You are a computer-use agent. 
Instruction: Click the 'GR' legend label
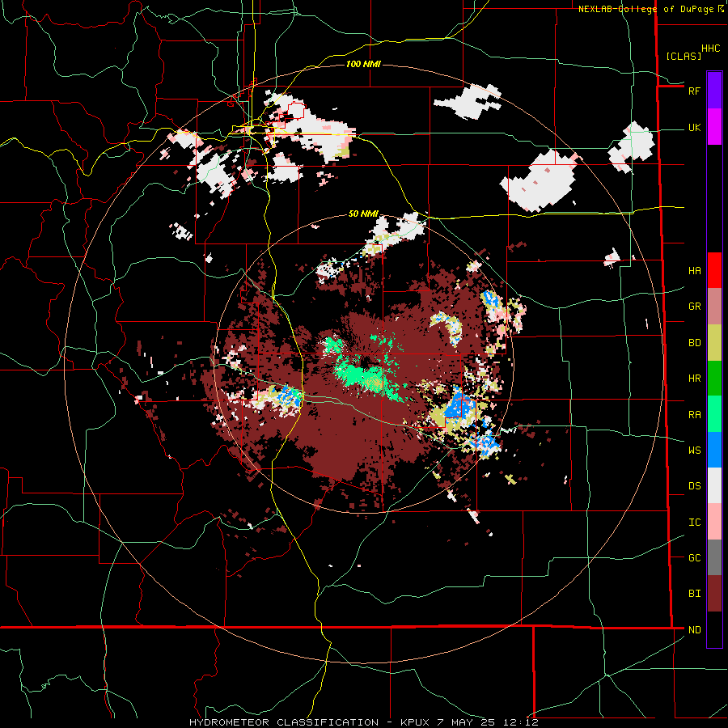[694, 307]
